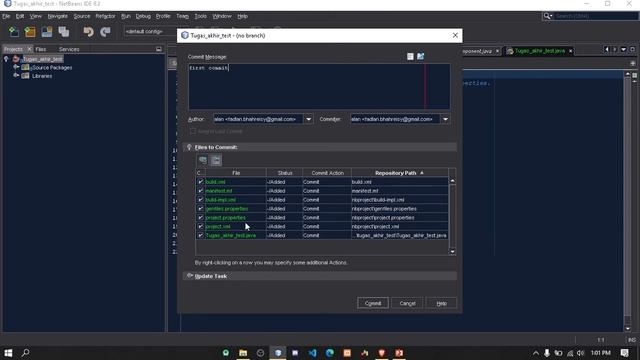This screenshot has height=360, width=640.
Task: Uncheck the build-impl.xml commit checkbox
Action: [200, 200]
